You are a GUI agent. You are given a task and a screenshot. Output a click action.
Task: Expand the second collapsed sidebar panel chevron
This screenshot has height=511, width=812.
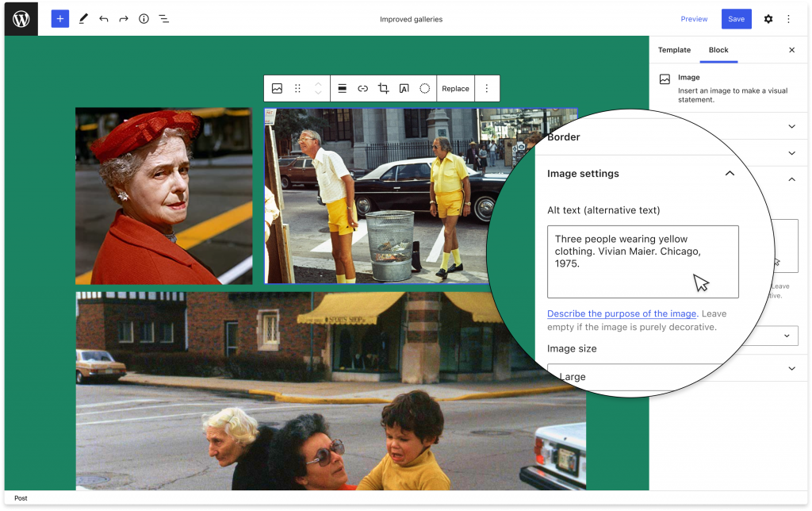[791, 153]
